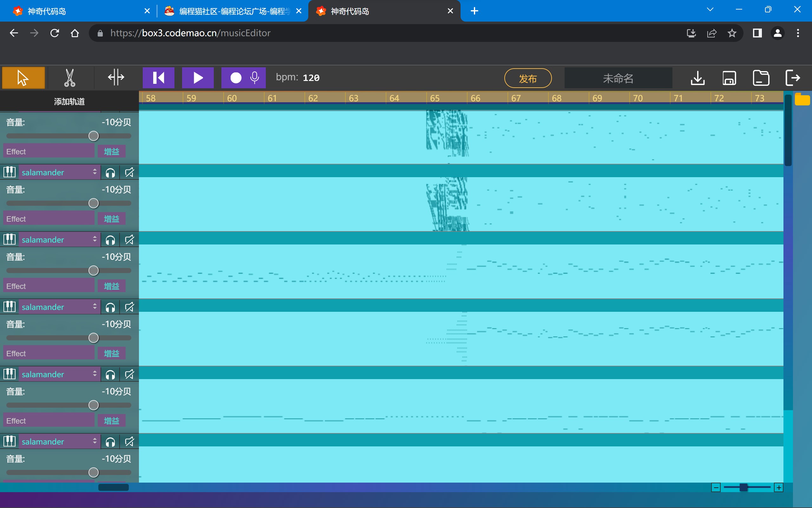Screen dimensions: 812x508
Task: Click timeline ruler at bar 60
Action: pyautogui.click(x=232, y=98)
